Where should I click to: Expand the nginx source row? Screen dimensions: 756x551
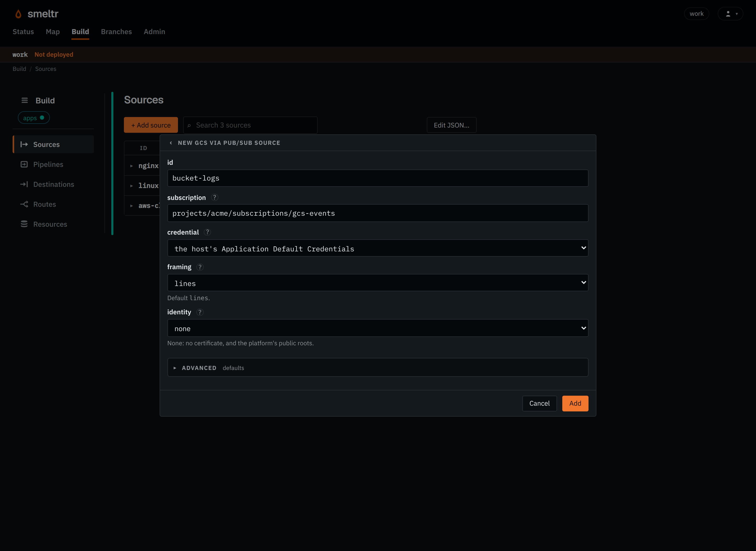point(132,166)
